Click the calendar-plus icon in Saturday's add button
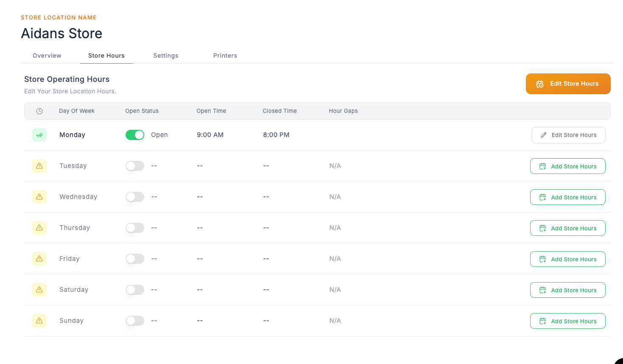Viewport: 623px width, 364px height. pyautogui.click(x=542, y=290)
